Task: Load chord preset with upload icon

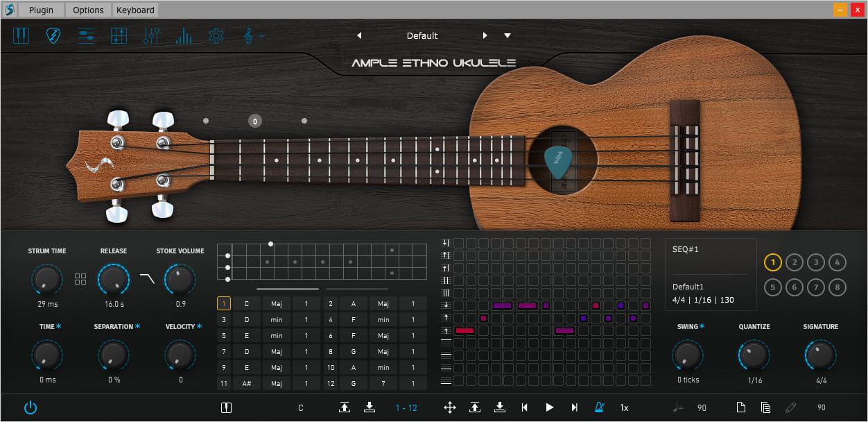Action: [345, 407]
